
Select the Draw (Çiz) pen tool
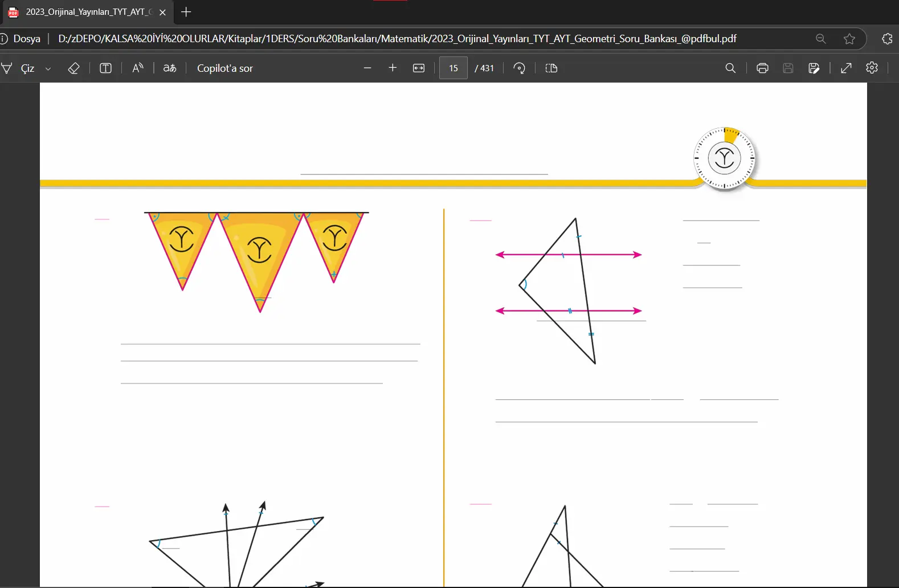[x=18, y=68]
